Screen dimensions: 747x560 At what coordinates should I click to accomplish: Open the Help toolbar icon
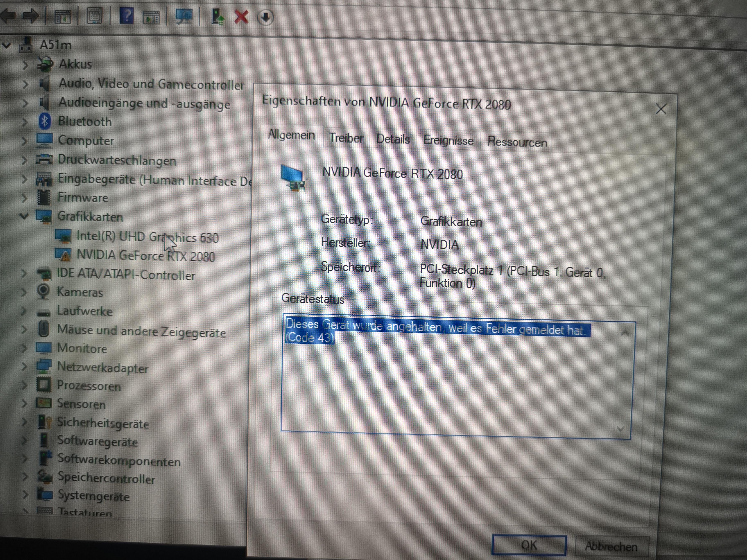127,16
